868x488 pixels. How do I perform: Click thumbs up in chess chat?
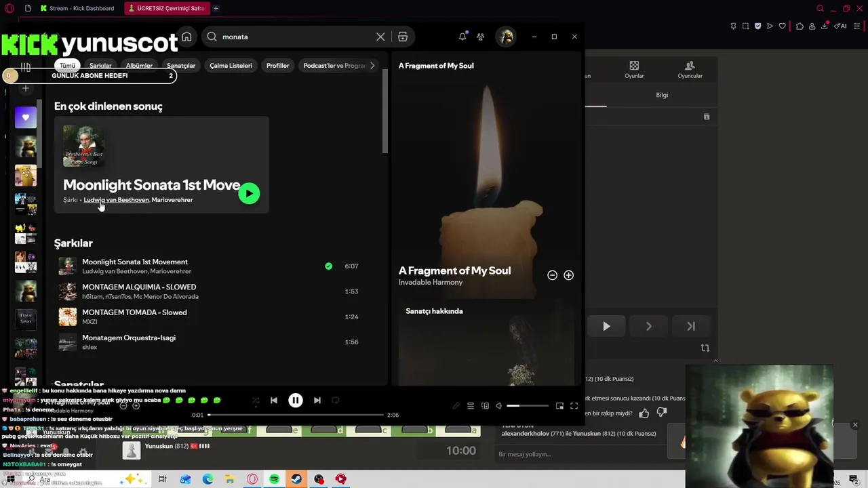pyautogui.click(x=644, y=413)
